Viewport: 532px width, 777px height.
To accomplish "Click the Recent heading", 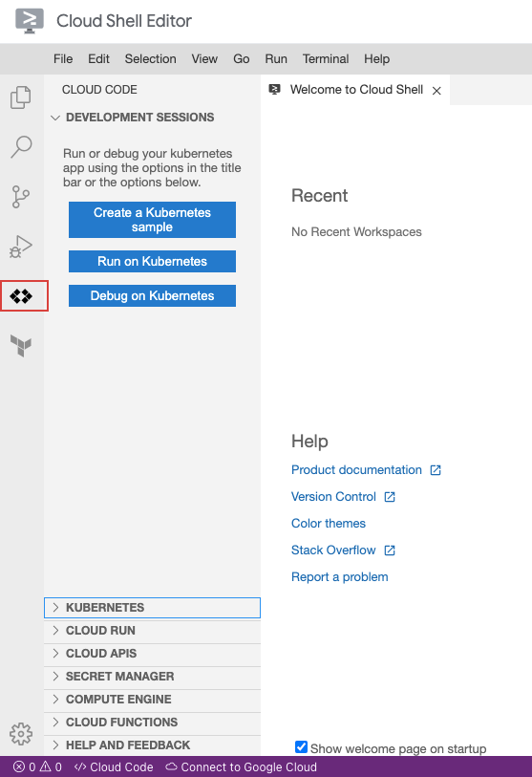I will (320, 196).
